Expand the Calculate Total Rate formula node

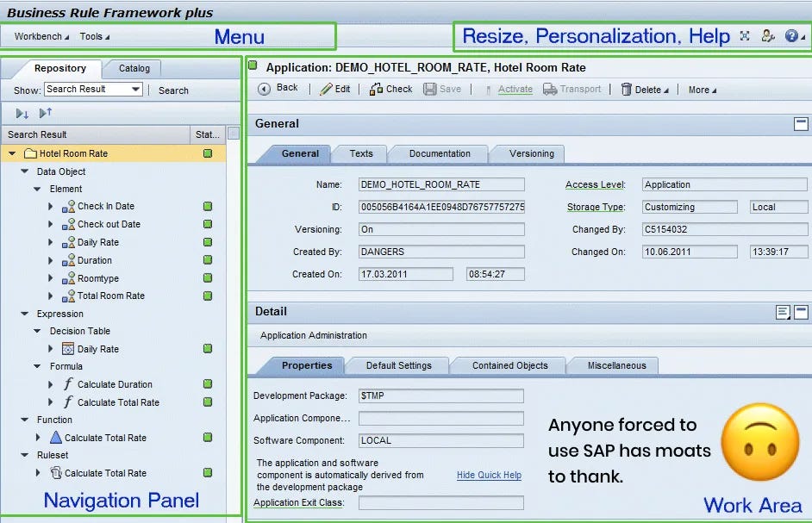pyautogui.click(x=50, y=402)
